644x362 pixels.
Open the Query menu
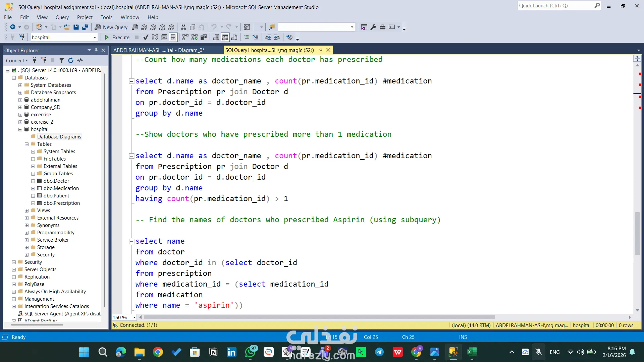click(62, 17)
